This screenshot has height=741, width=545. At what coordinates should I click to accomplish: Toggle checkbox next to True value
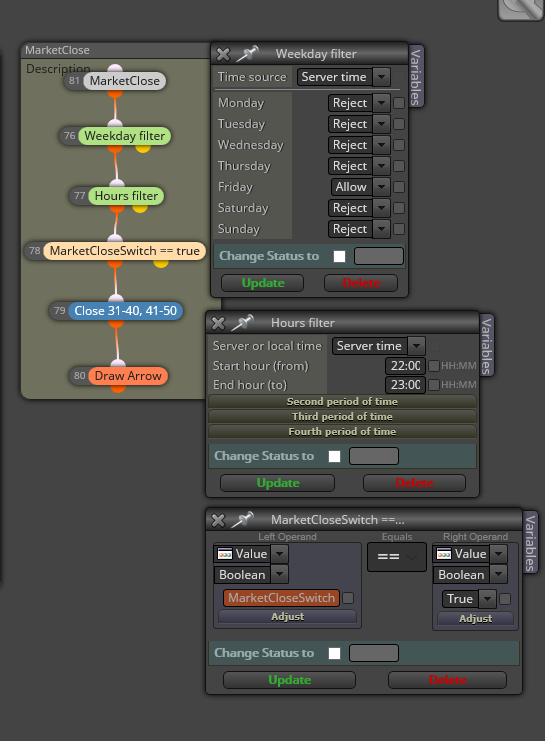(x=505, y=599)
